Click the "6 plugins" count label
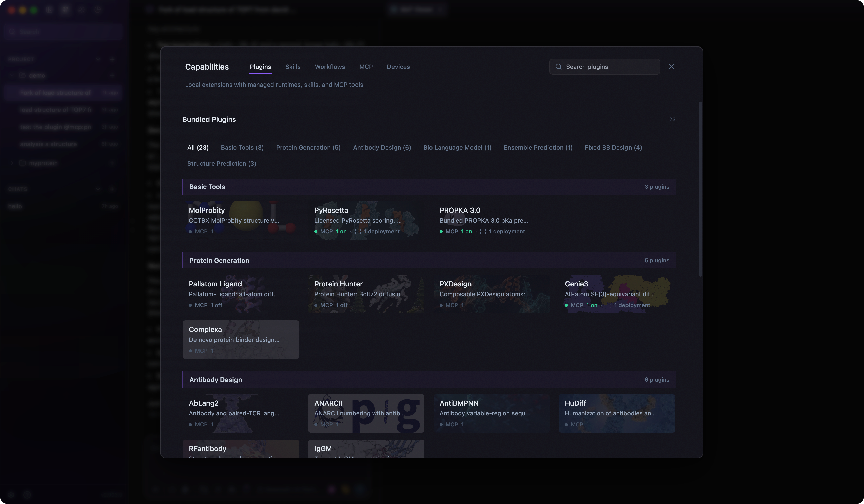Screen dimensions: 864x504 pos(657,380)
